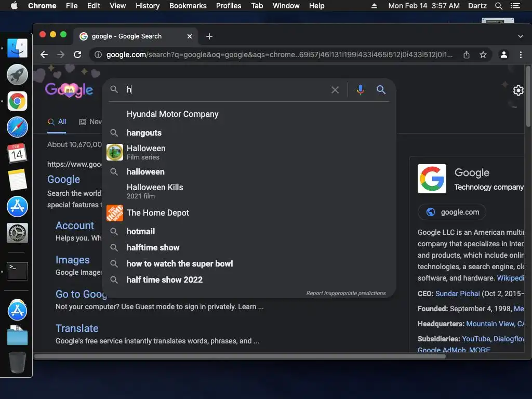Click the browser forward arrow
532x399 pixels.
(61, 55)
